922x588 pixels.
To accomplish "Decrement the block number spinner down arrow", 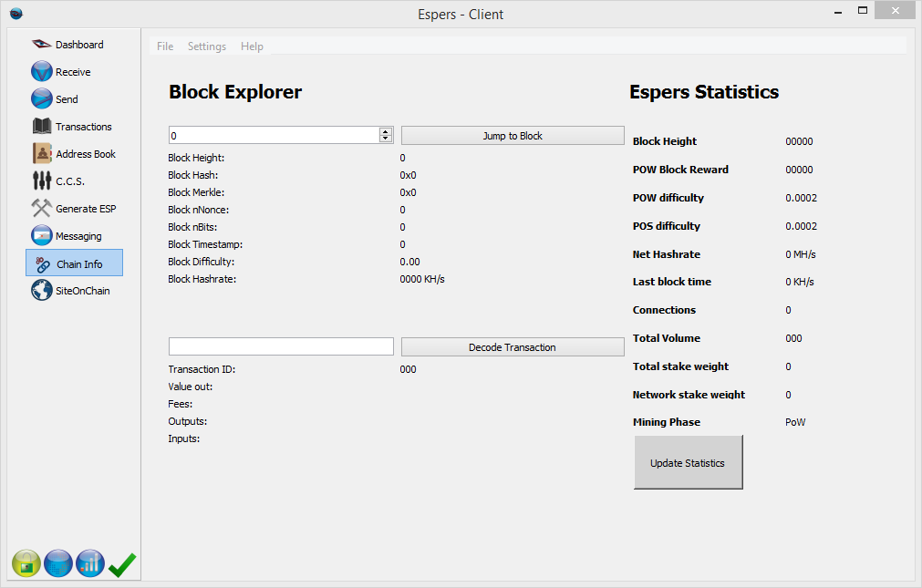I will coord(386,139).
